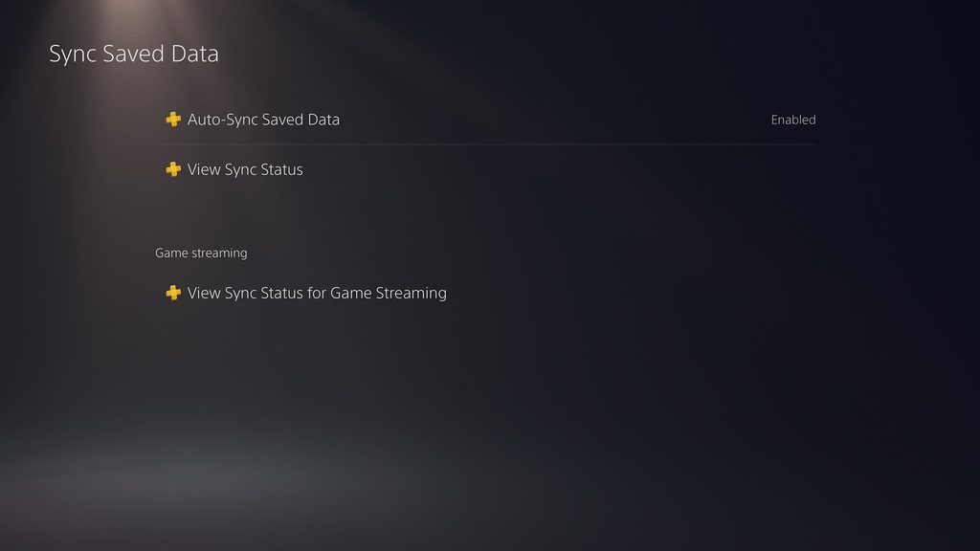Disable auto-sync by clicking the Enabled status
Viewport: 980px width, 551px height.
(793, 120)
